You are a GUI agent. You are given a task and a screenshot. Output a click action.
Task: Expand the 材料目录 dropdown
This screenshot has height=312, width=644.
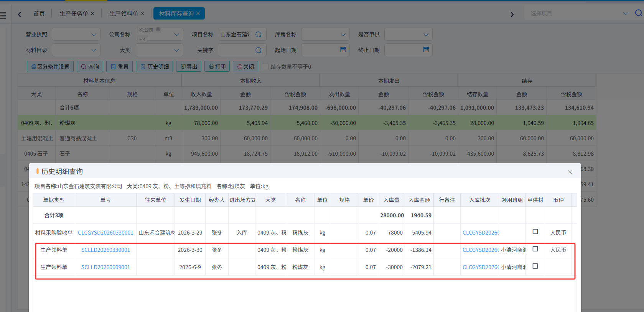[94, 50]
